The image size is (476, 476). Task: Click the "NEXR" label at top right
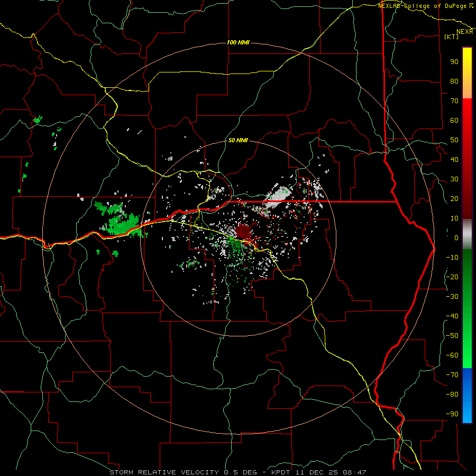(x=465, y=32)
